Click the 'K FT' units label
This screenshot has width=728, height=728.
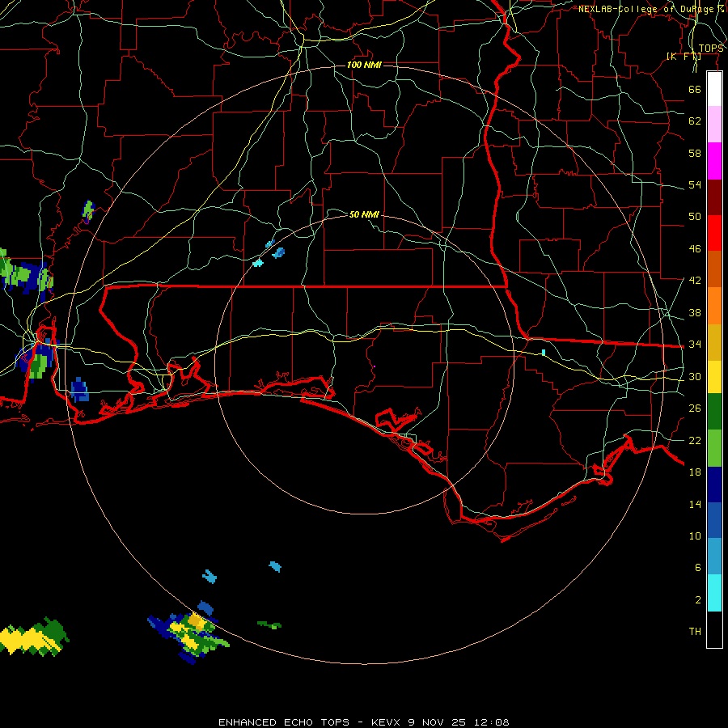pos(684,56)
